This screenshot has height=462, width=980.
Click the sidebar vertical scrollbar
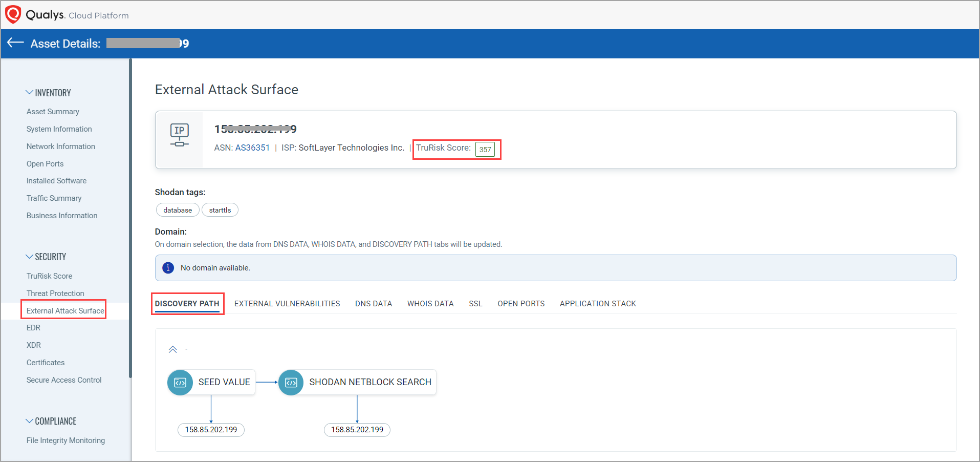(x=130, y=218)
